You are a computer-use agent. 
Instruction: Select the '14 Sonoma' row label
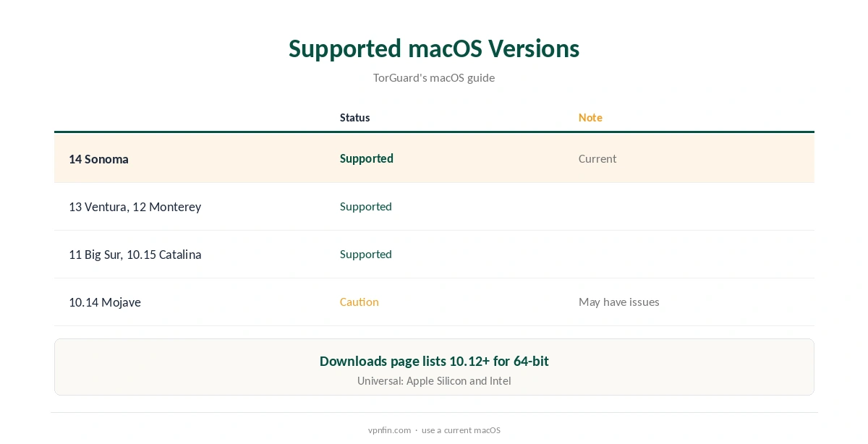pyautogui.click(x=98, y=158)
